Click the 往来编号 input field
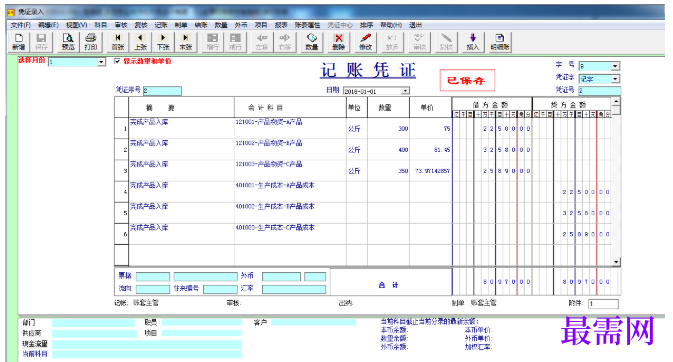Image resolution: width=673 pixels, height=362 pixels. pos(220,289)
